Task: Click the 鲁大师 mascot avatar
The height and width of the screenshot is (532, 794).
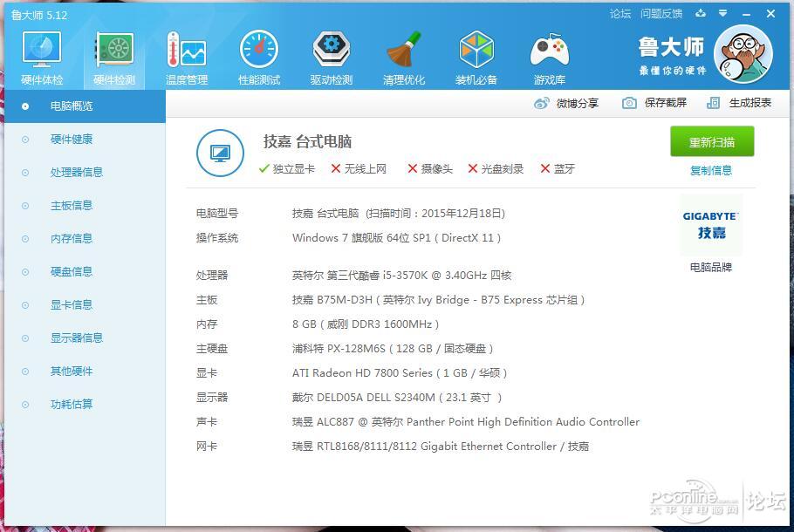Action: coord(743,54)
